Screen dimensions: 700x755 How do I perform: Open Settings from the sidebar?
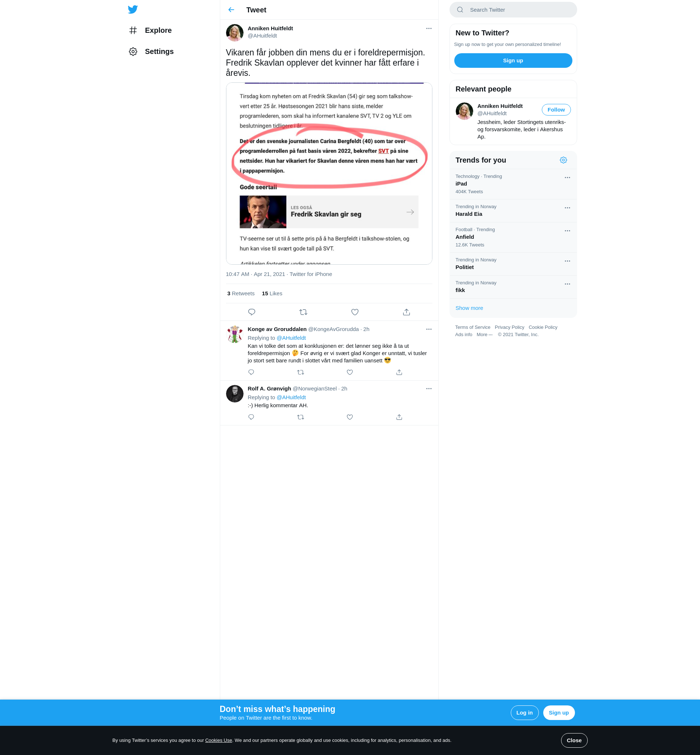[151, 51]
